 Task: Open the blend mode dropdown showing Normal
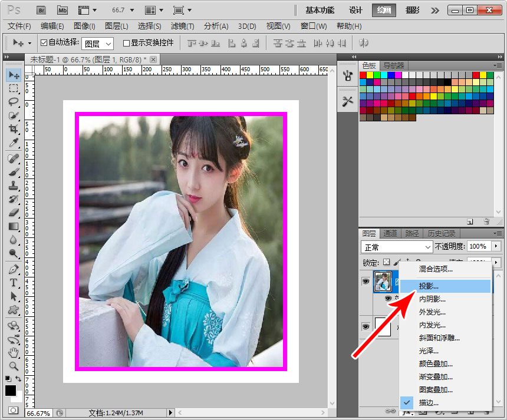coord(397,247)
